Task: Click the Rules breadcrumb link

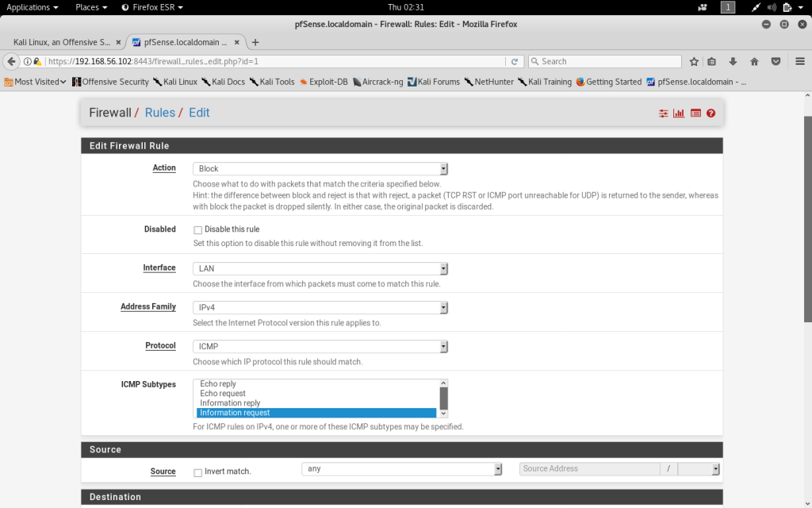Action: pyautogui.click(x=159, y=113)
